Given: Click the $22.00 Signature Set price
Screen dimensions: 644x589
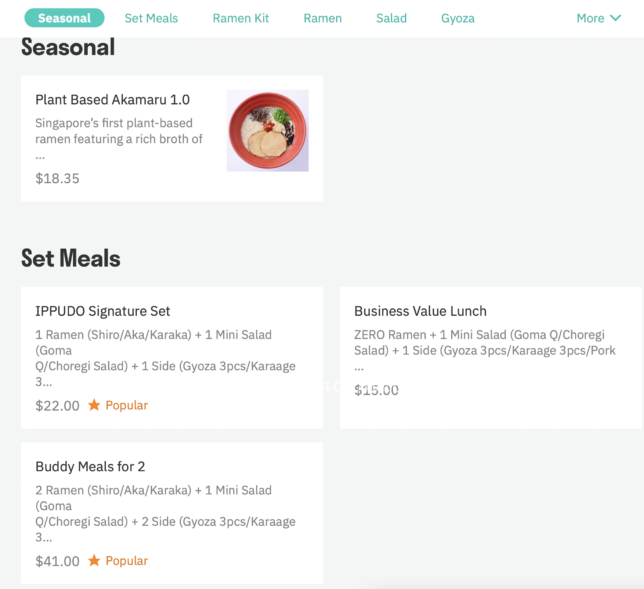Looking at the screenshot, I should [57, 405].
